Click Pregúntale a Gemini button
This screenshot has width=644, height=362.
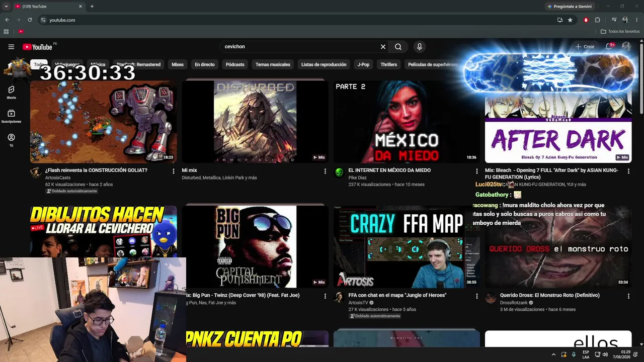click(569, 7)
